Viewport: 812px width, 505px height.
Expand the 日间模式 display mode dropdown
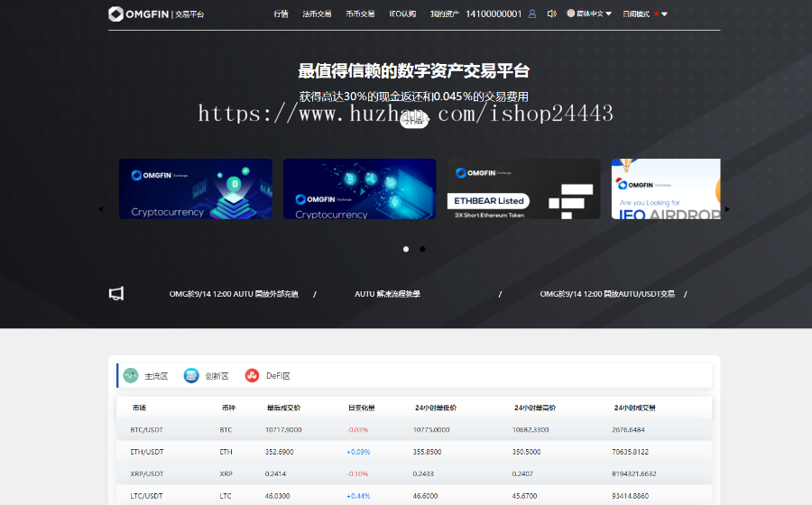tap(645, 14)
